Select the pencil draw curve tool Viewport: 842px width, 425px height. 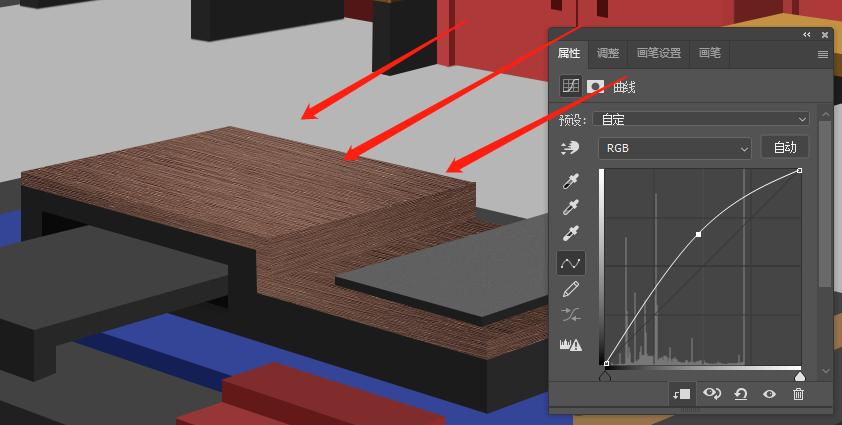point(571,290)
